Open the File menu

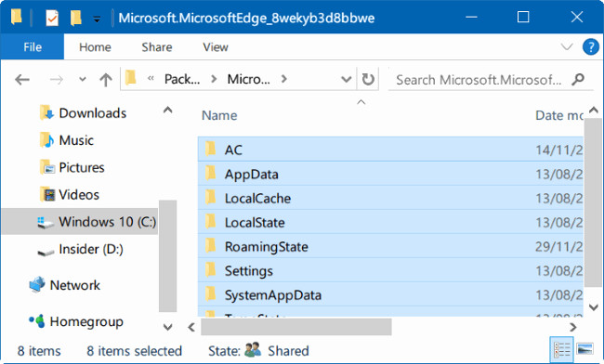[x=33, y=47]
